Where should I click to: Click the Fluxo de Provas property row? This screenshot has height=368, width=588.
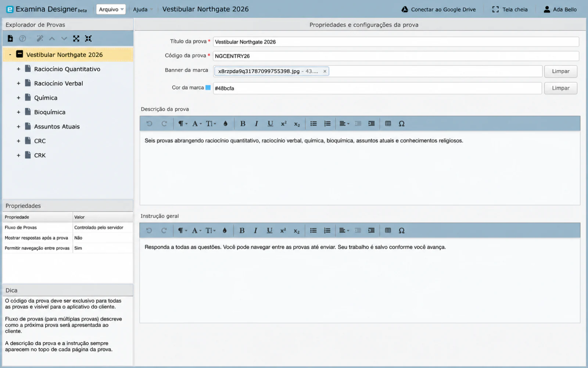click(x=68, y=227)
